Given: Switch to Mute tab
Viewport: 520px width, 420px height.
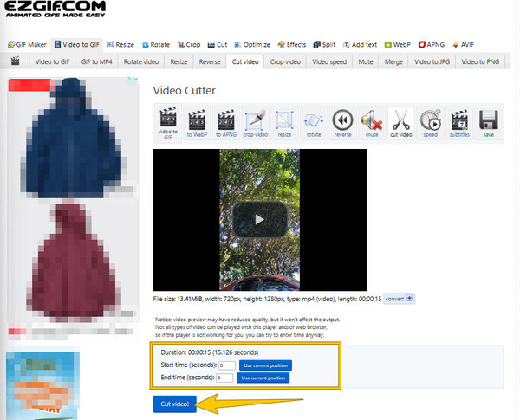Looking at the screenshot, I should pyautogui.click(x=366, y=61).
